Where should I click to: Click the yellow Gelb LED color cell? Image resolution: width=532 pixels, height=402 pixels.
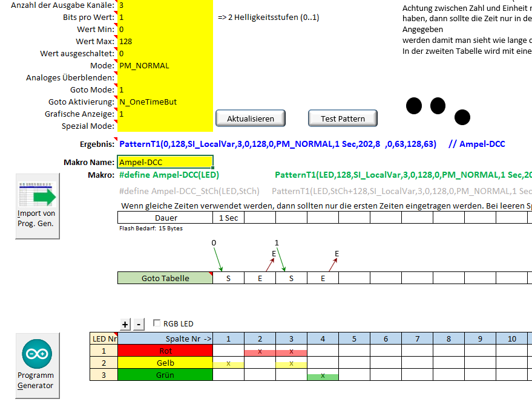[x=165, y=363]
